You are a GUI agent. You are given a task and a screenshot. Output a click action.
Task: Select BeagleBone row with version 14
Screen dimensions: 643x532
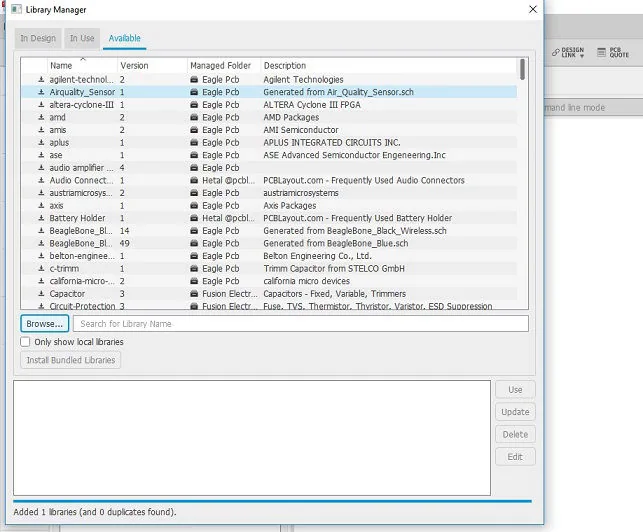(269, 231)
